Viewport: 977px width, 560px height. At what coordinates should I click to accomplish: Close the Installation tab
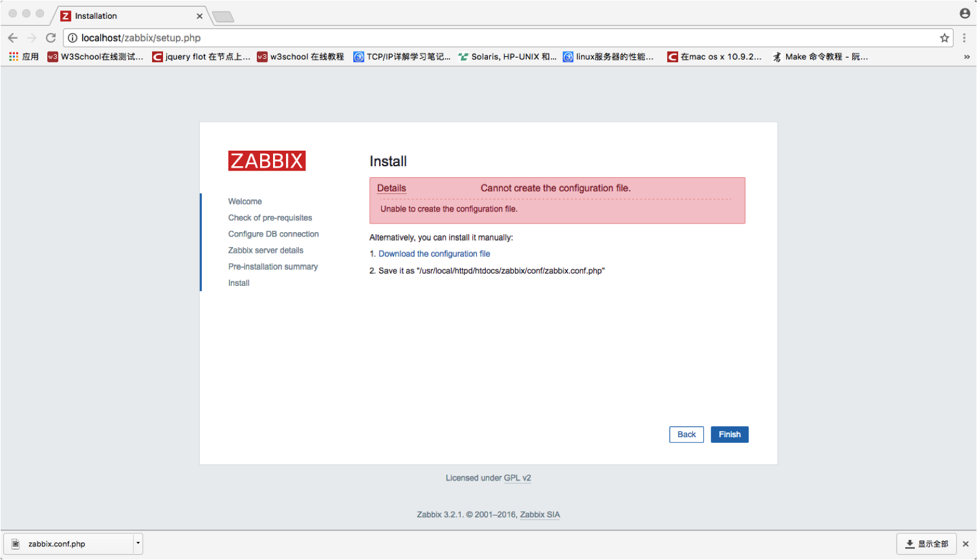tap(199, 16)
